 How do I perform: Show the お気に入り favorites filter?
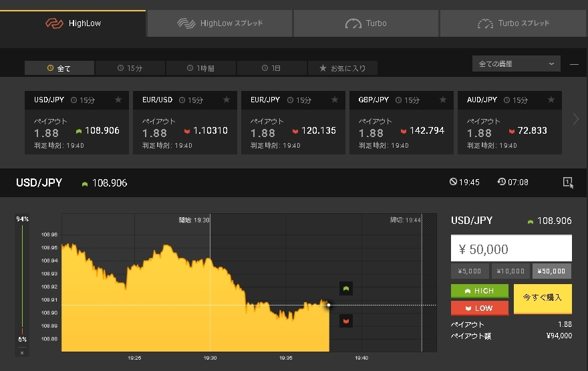click(342, 68)
